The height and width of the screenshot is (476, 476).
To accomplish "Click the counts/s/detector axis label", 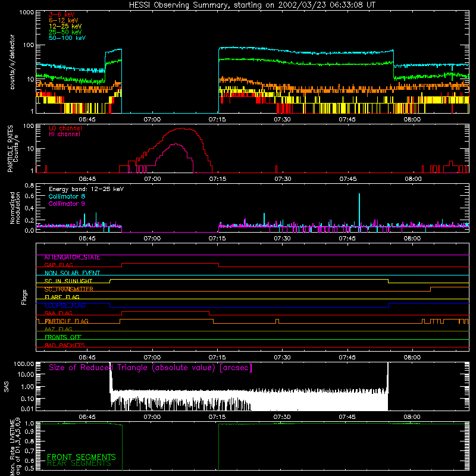I will tap(12, 62).
